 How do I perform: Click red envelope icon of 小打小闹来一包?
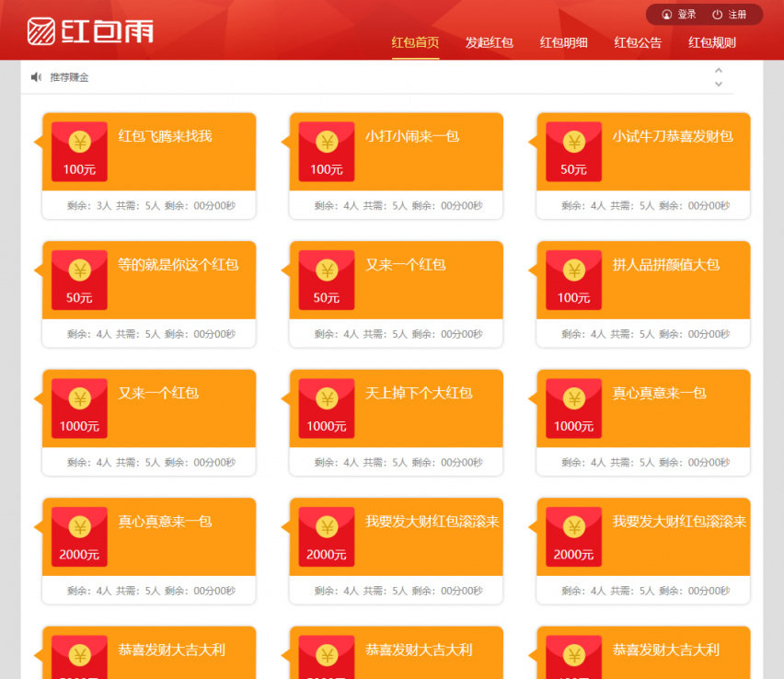[327, 151]
